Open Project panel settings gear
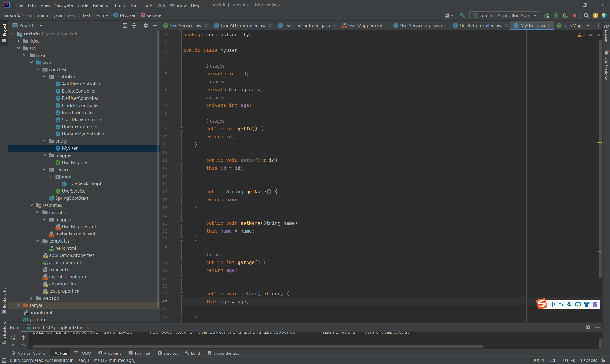Viewport: 610px width, 364px height. 146,25
